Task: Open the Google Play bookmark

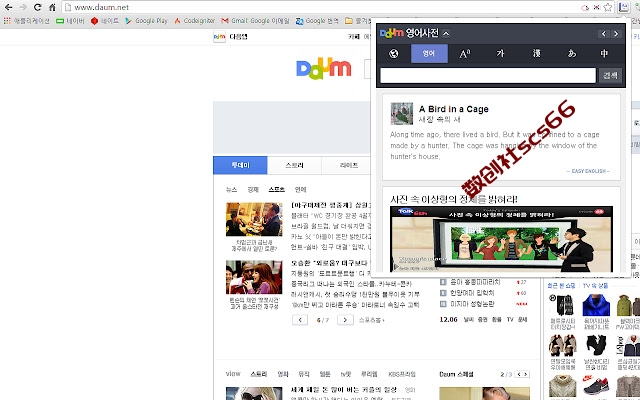Action: pyautogui.click(x=147, y=20)
